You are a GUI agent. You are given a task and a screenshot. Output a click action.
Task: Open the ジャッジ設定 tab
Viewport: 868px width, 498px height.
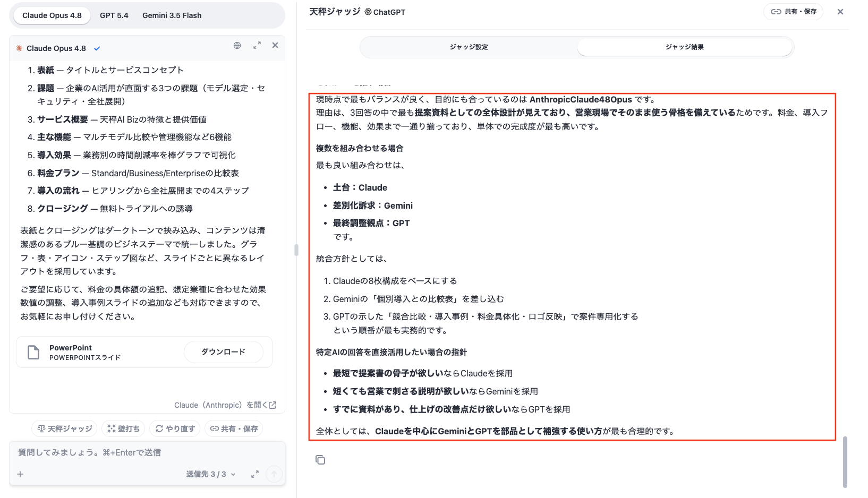point(469,47)
